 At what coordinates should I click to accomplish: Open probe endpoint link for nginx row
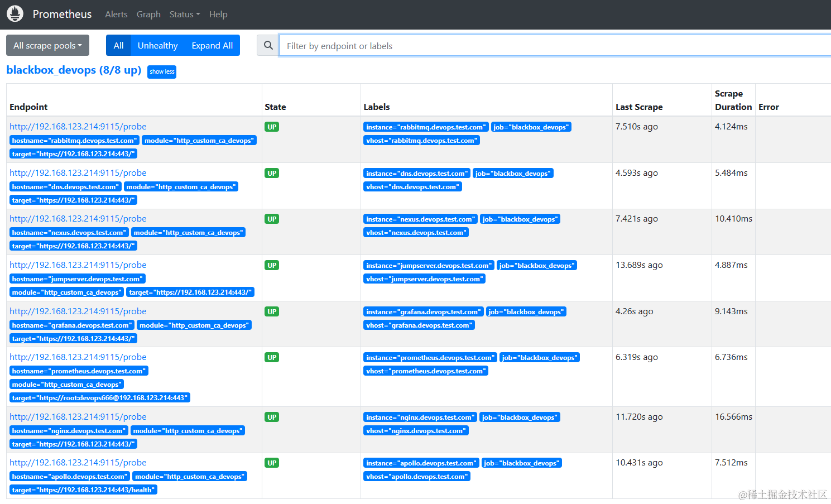coord(78,417)
